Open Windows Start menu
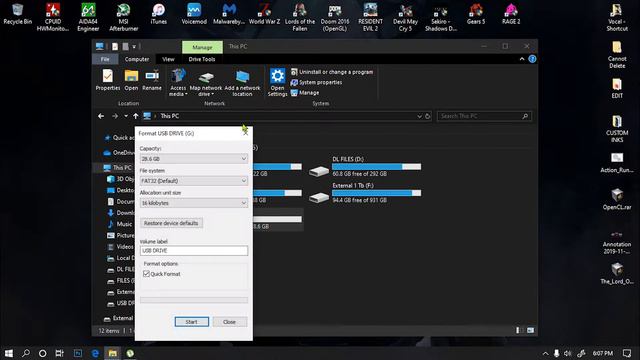 [9, 353]
